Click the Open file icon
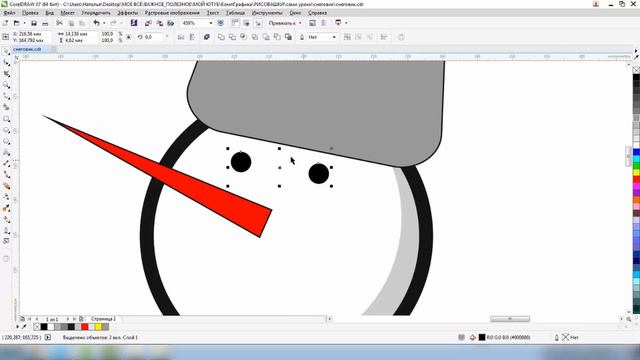This screenshot has width=640, height=360. tap(16, 23)
